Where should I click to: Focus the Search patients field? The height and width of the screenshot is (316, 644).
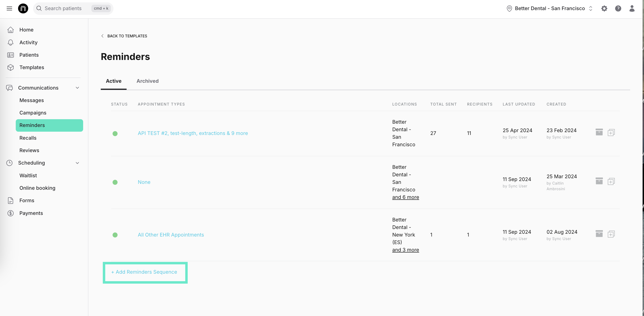[x=73, y=8]
